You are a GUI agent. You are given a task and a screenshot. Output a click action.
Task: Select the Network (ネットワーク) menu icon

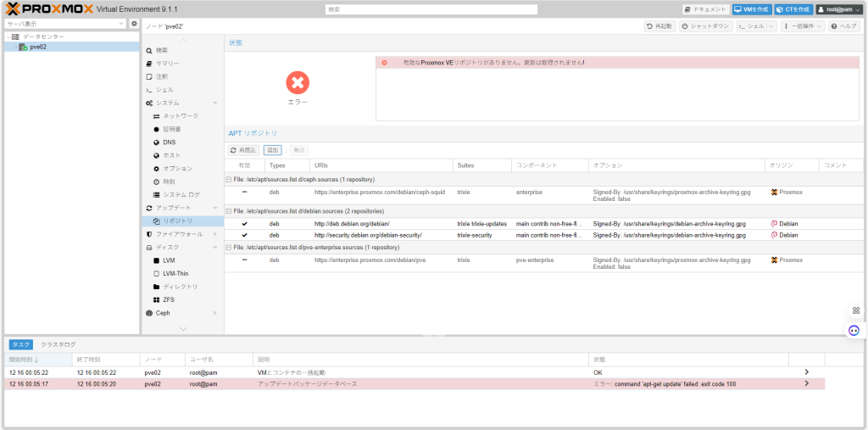pos(156,116)
